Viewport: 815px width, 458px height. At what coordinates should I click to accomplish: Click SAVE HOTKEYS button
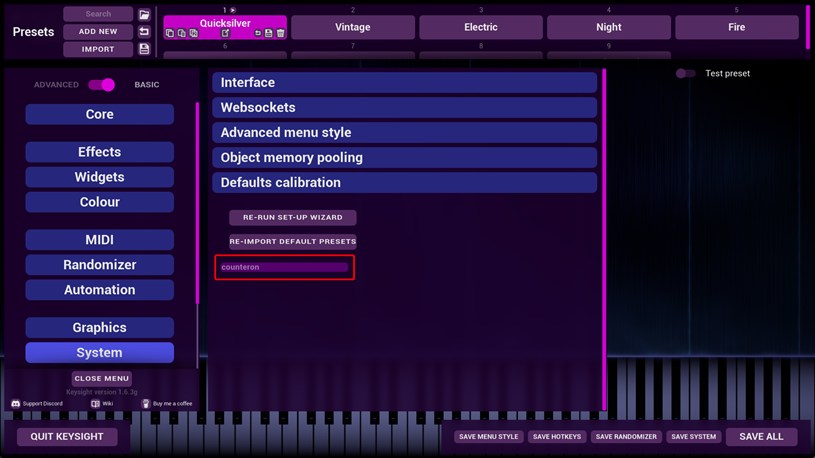tap(557, 437)
